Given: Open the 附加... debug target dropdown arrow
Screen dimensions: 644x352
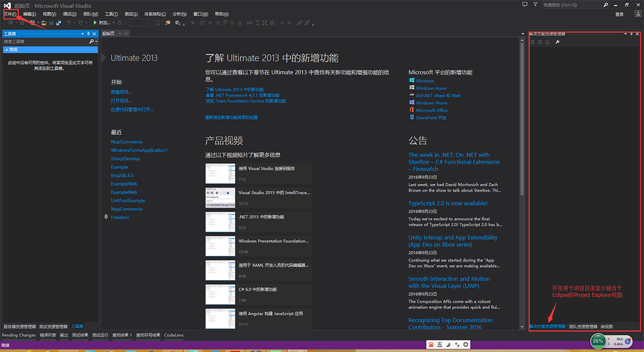Looking at the screenshot, I should (114, 23).
